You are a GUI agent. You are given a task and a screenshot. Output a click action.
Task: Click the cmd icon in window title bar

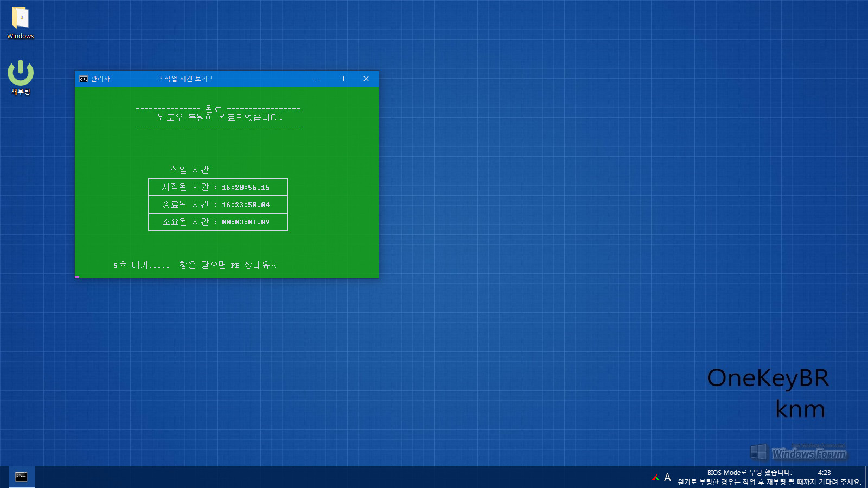pos(84,79)
